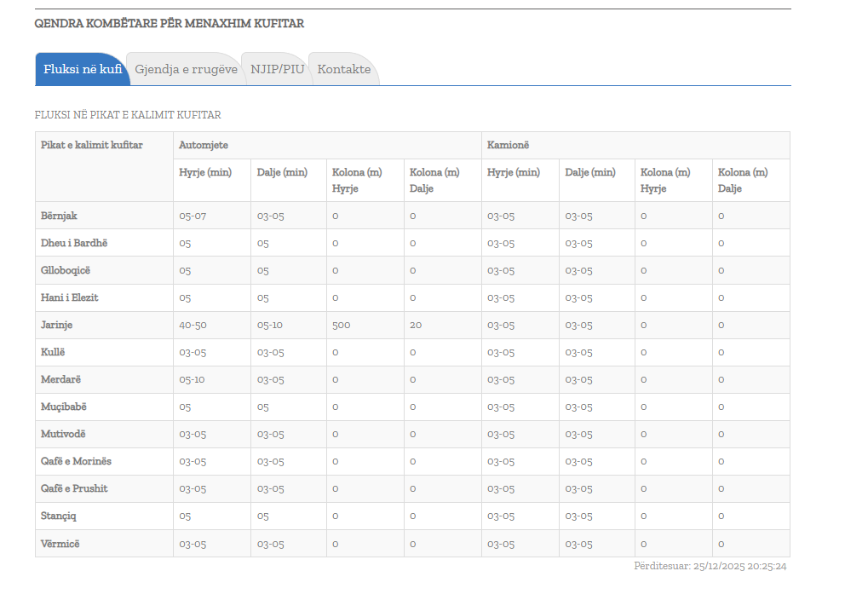Image resolution: width=868 pixels, height=600 pixels.
Task: Select the 500 column length cell for Jarinje
Action: point(342,325)
